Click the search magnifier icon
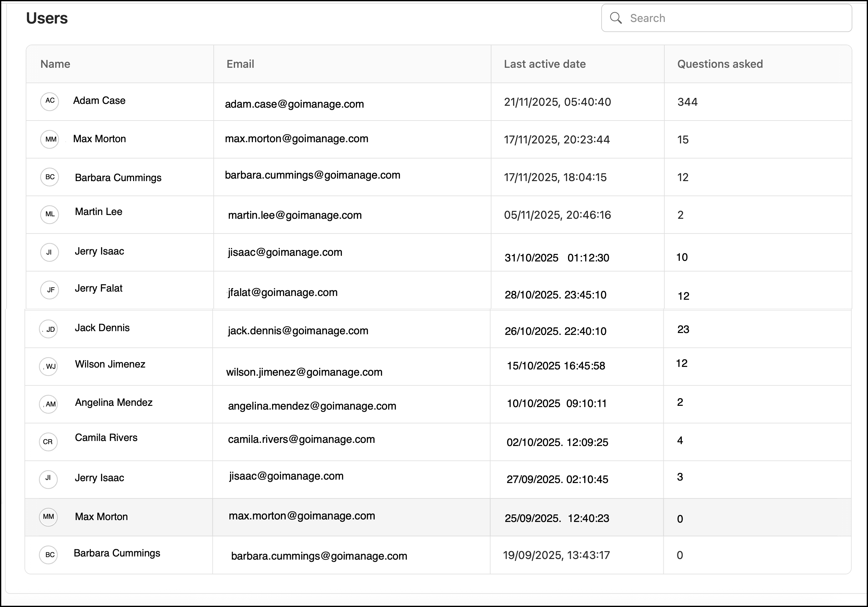The image size is (868, 607). pyautogui.click(x=616, y=18)
